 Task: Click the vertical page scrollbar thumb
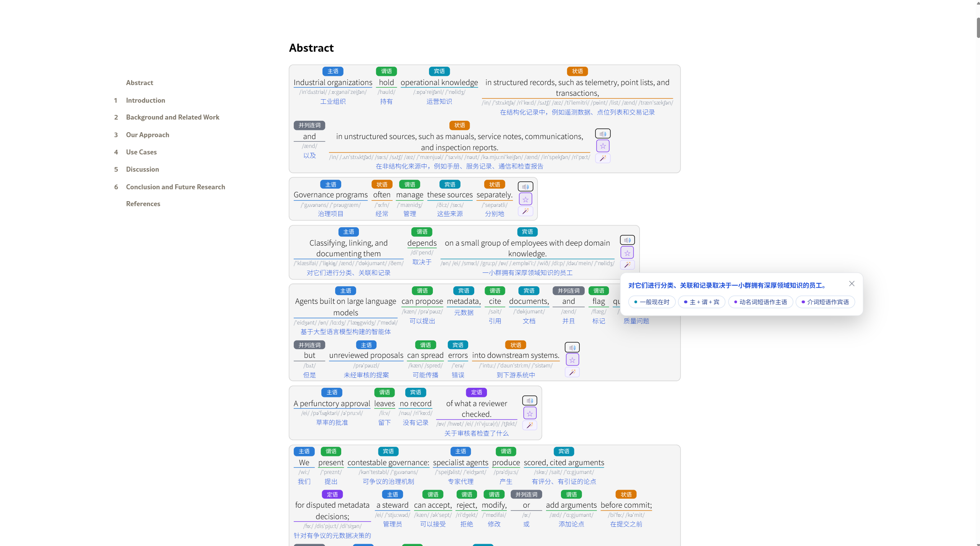click(x=978, y=29)
